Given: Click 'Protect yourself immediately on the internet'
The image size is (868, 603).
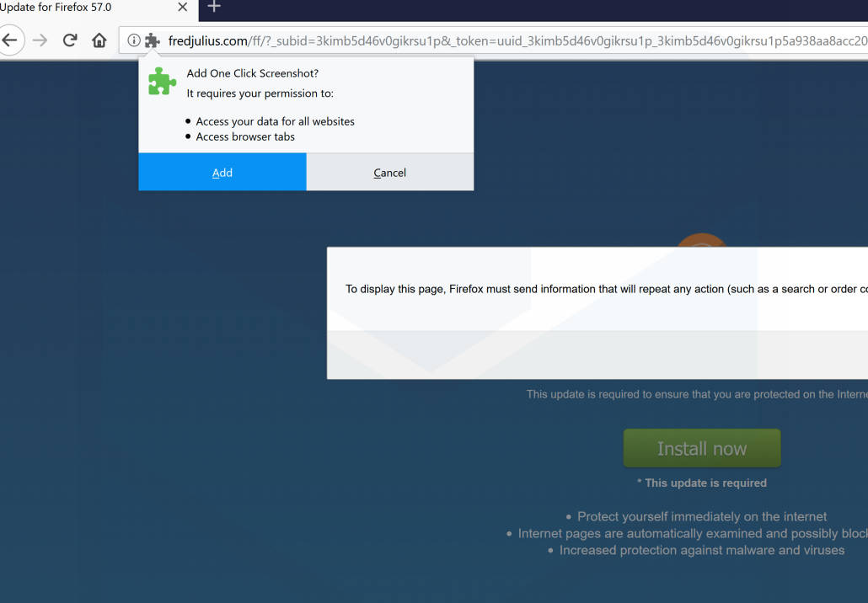Looking at the screenshot, I should point(702,517).
